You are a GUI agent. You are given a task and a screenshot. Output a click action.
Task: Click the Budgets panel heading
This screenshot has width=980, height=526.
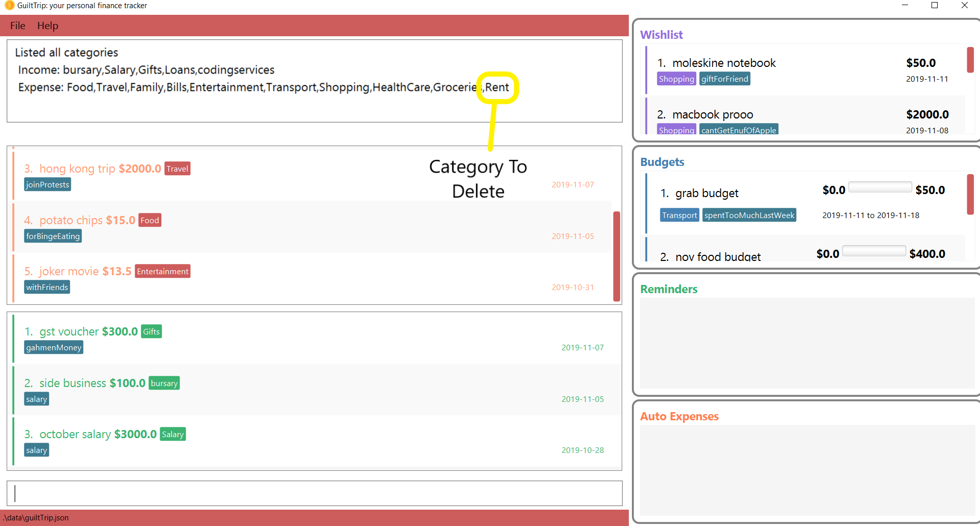click(x=662, y=162)
